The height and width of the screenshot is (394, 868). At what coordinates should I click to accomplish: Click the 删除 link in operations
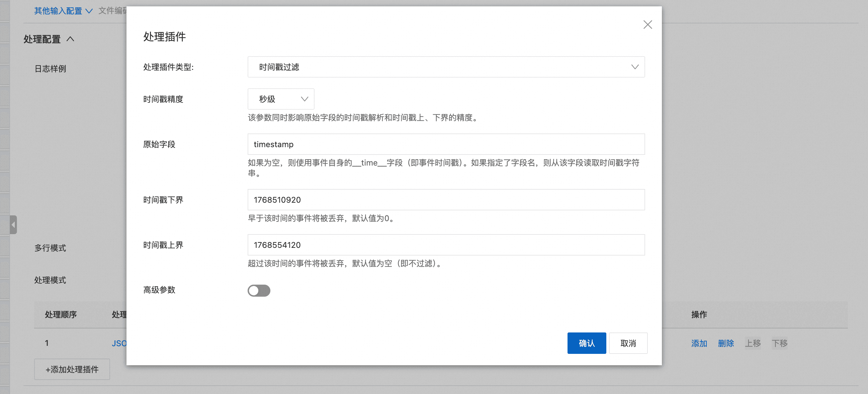coord(725,343)
